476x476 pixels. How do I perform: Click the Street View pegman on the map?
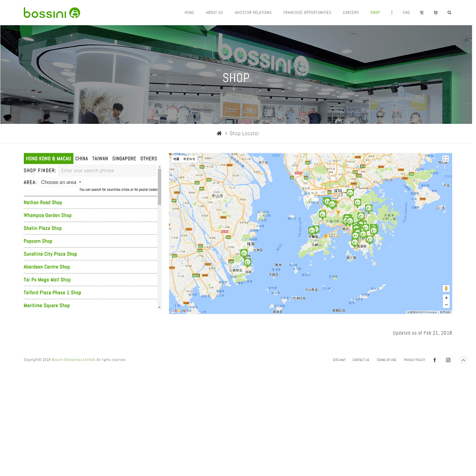click(x=446, y=288)
